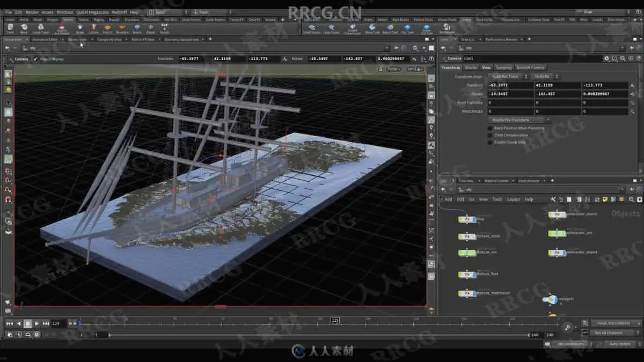Switch to the Geometry Spreadsheet tab
644x362 pixels.
pos(181,39)
